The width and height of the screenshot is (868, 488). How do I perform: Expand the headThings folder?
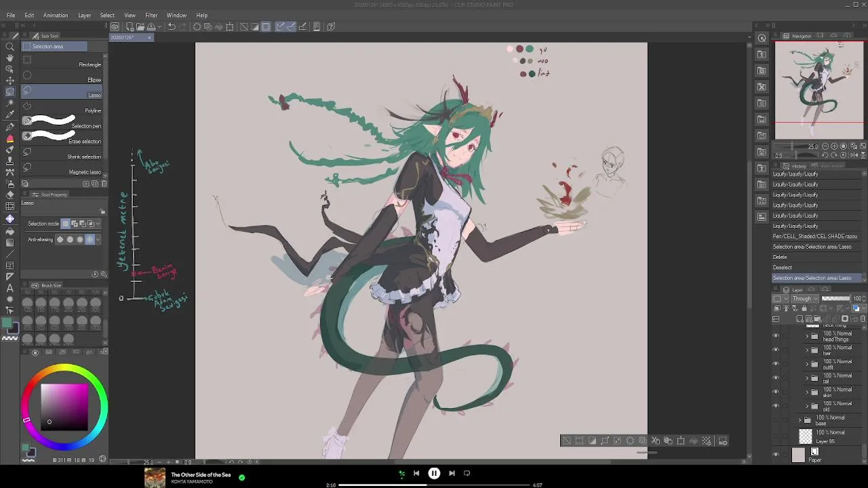point(807,335)
